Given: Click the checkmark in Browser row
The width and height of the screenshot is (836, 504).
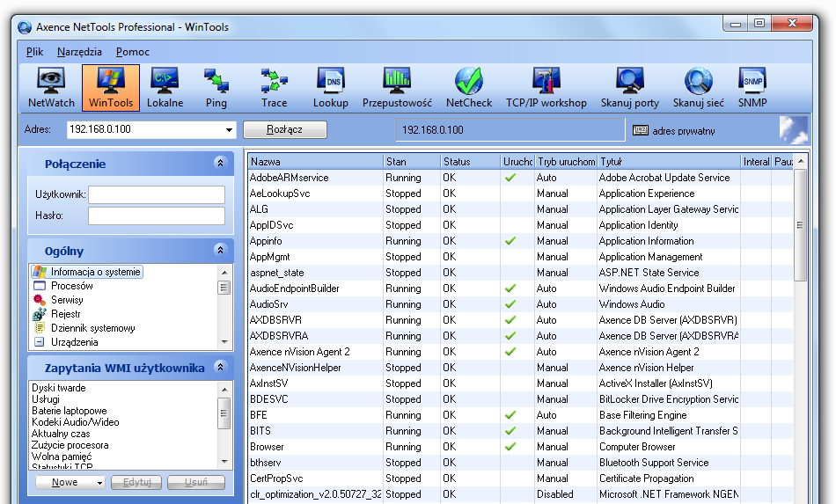Looking at the screenshot, I should coord(510,447).
